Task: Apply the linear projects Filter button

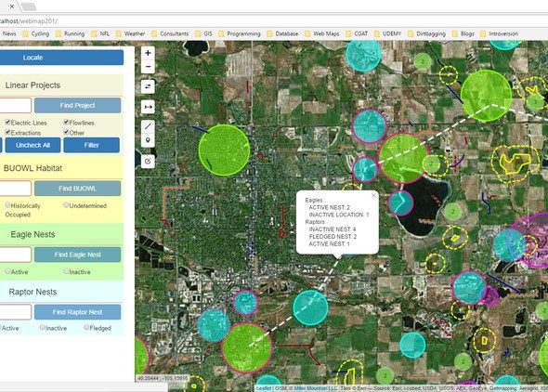Action: coord(92,145)
